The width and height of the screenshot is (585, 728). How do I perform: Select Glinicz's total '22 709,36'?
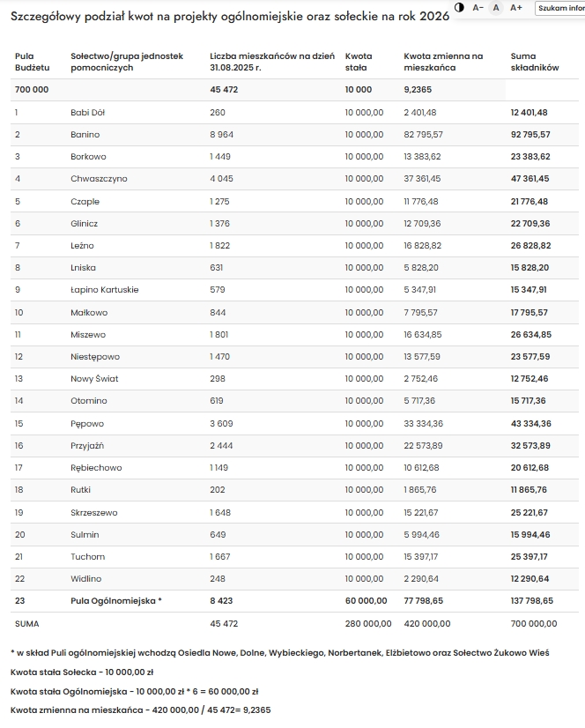(x=530, y=223)
